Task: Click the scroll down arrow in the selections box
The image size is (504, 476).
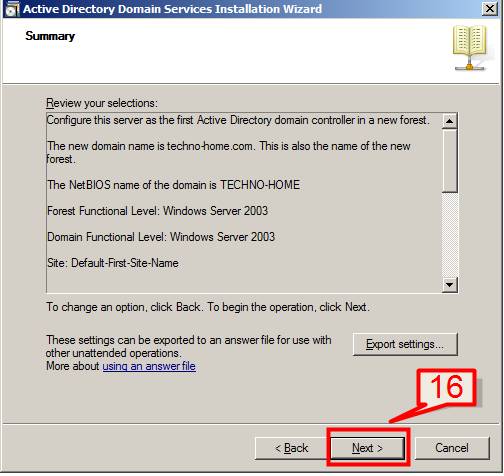Action: point(450,285)
